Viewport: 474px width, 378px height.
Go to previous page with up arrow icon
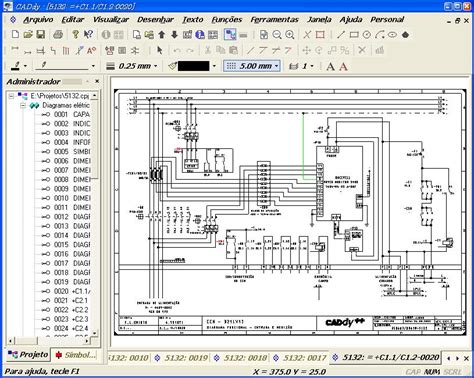(x=162, y=35)
